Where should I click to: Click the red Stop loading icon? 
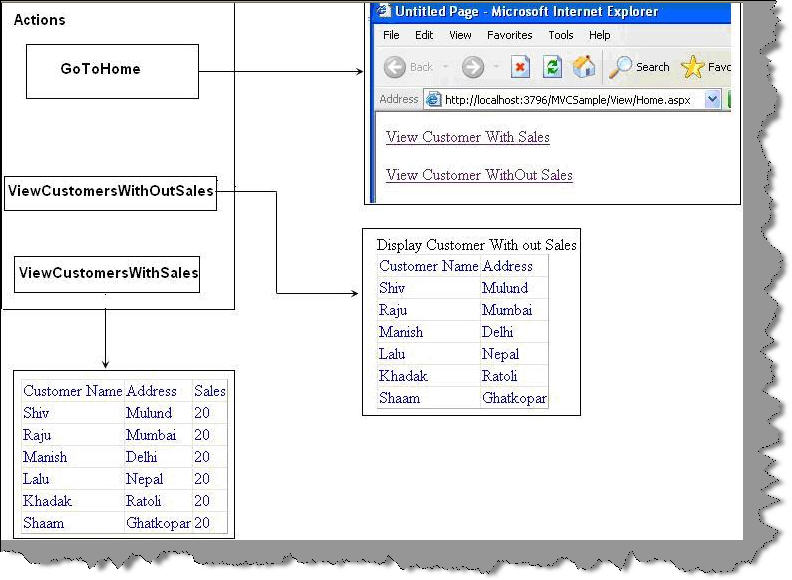pyautogui.click(x=520, y=67)
